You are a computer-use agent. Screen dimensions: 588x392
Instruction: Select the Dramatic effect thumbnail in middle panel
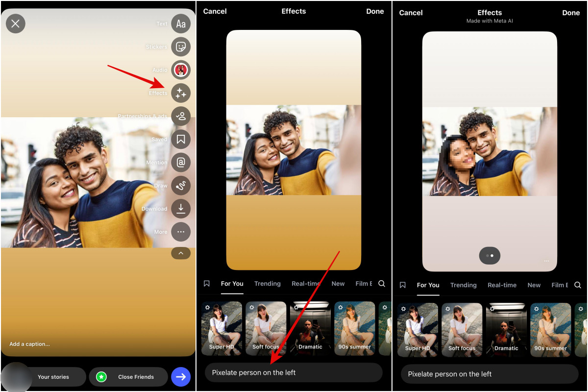click(310, 328)
